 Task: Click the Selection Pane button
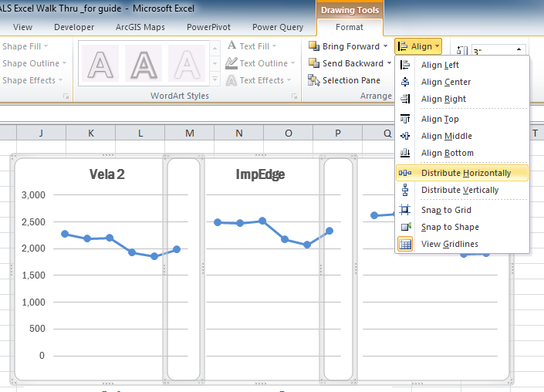pyautogui.click(x=344, y=80)
